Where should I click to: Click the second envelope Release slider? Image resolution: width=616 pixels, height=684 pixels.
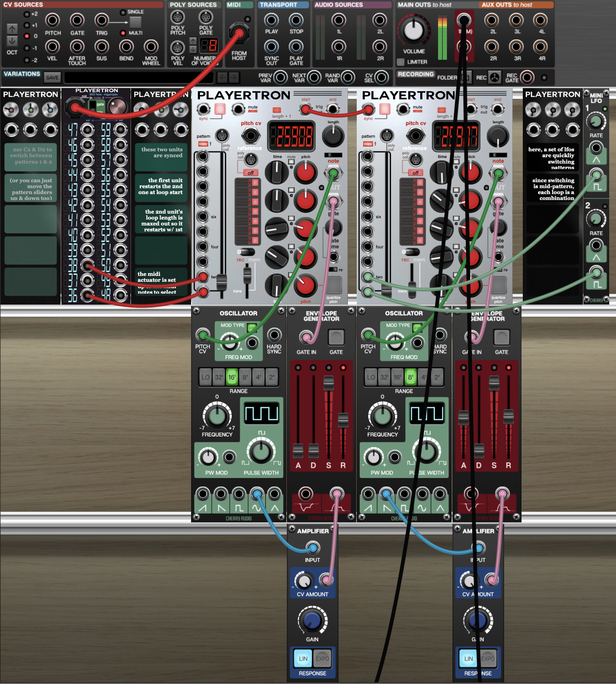508,417
